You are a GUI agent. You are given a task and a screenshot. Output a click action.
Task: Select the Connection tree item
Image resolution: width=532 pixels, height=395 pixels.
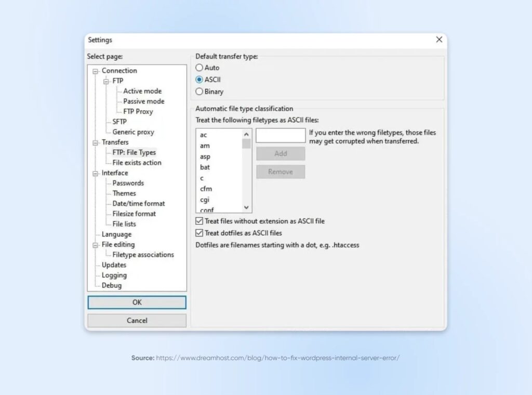(119, 70)
